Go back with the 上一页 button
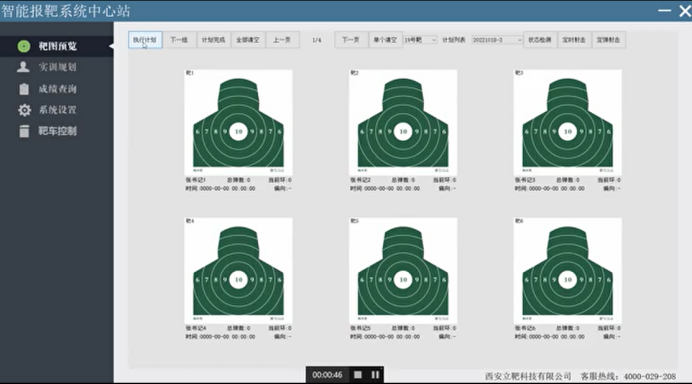 (x=282, y=40)
